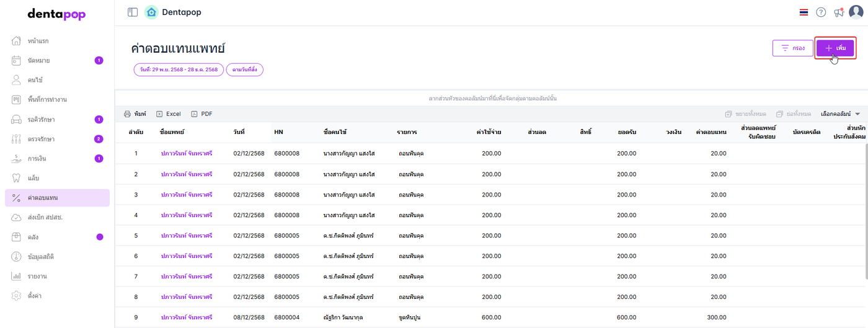The image size is (868, 328).
Task: Open the นัดหมาย appointments menu
Action: tap(38, 61)
